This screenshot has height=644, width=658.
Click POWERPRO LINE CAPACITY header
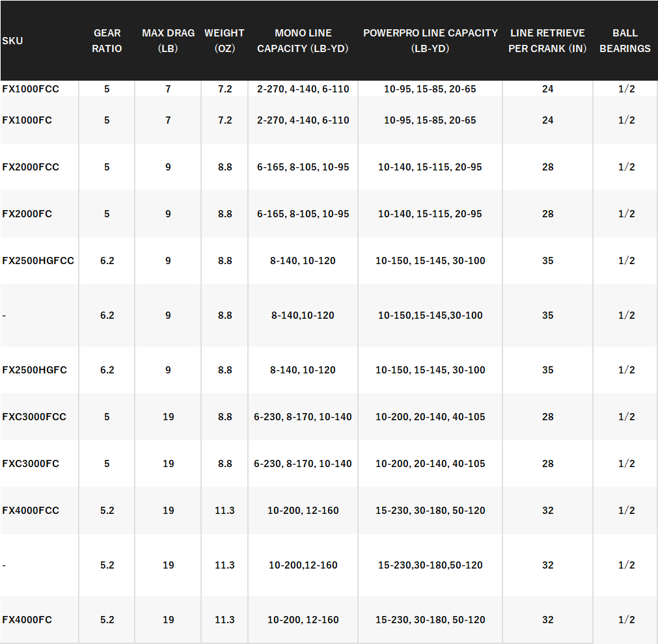430,41
